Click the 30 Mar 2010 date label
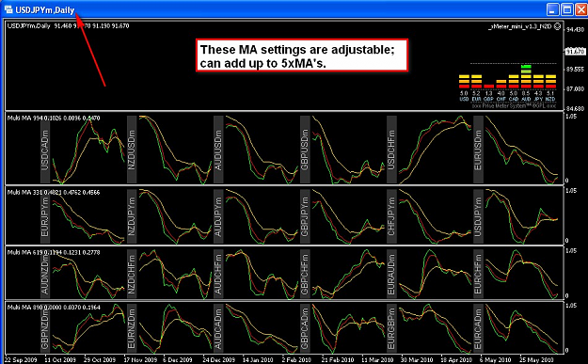Viewport: 588px width, 364px height. point(417,360)
